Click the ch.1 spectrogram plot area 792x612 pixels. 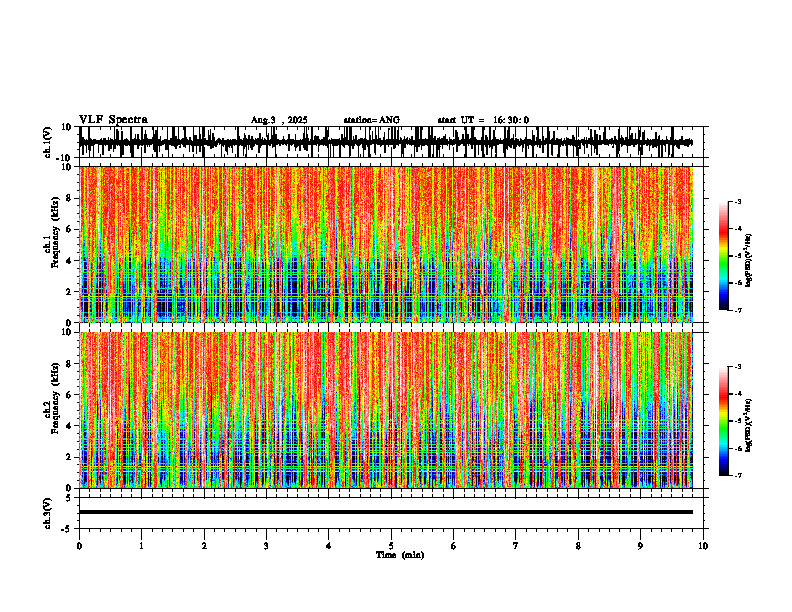click(x=386, y=244)
